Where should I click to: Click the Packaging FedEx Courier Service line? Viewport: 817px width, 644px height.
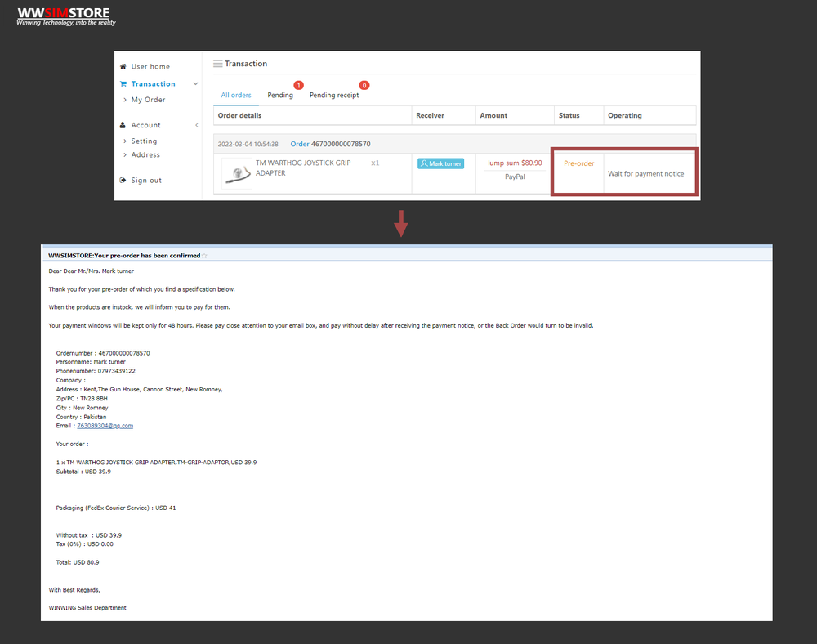116,508
